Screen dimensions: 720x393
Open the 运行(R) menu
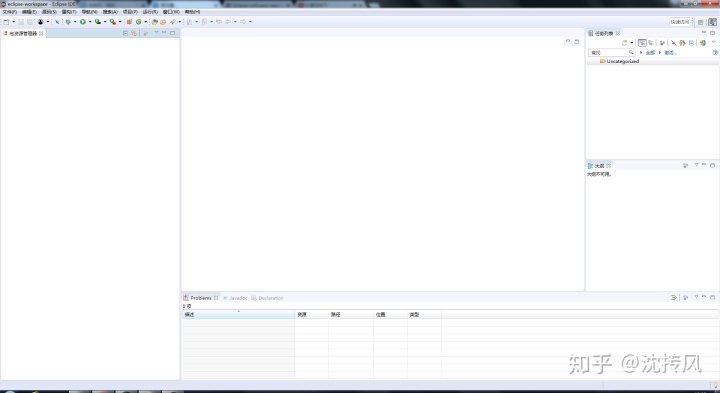150,11
